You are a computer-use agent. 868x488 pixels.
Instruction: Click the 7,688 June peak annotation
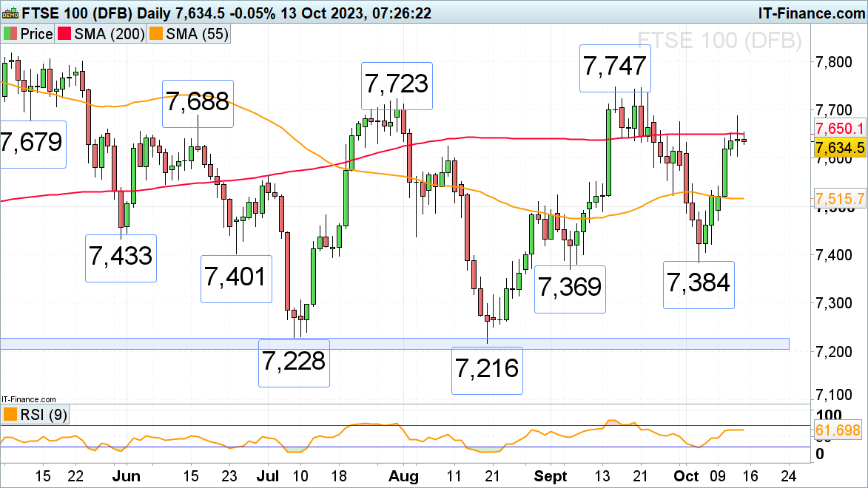(198, 103)
